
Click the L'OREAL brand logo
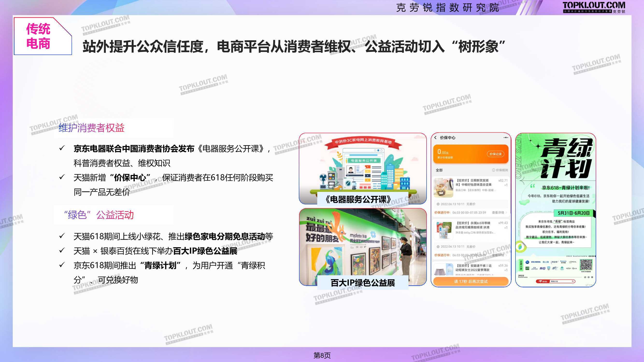(573, 262)
